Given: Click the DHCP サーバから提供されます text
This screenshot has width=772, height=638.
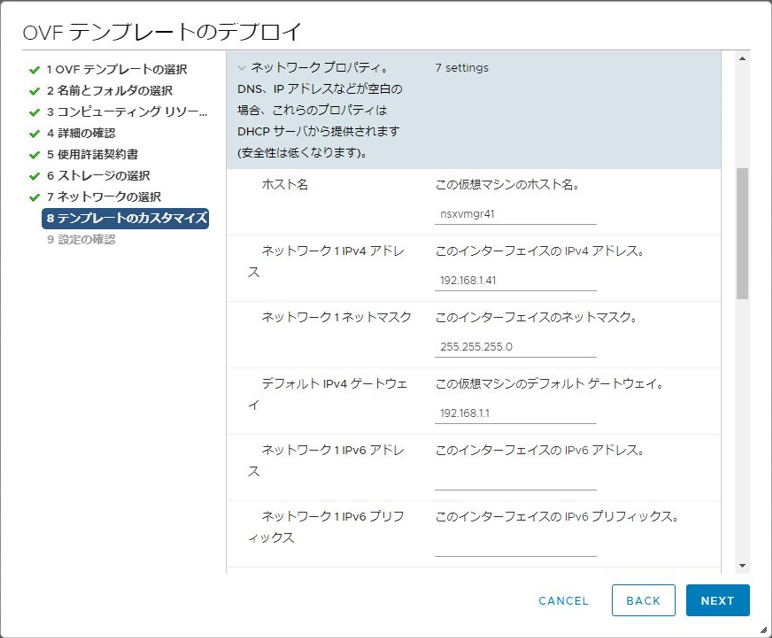Looking at the screenshot, I should pos(319,131).
